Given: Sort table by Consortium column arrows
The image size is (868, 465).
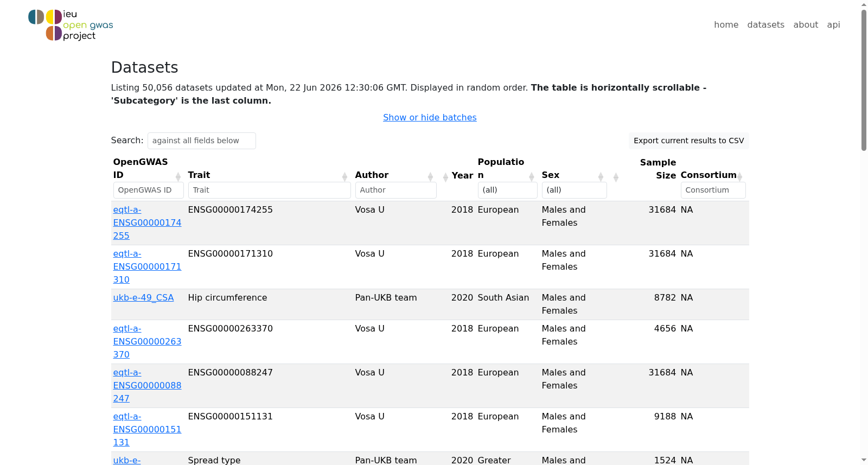Looking at the screenshot, I should pos(739,176).
